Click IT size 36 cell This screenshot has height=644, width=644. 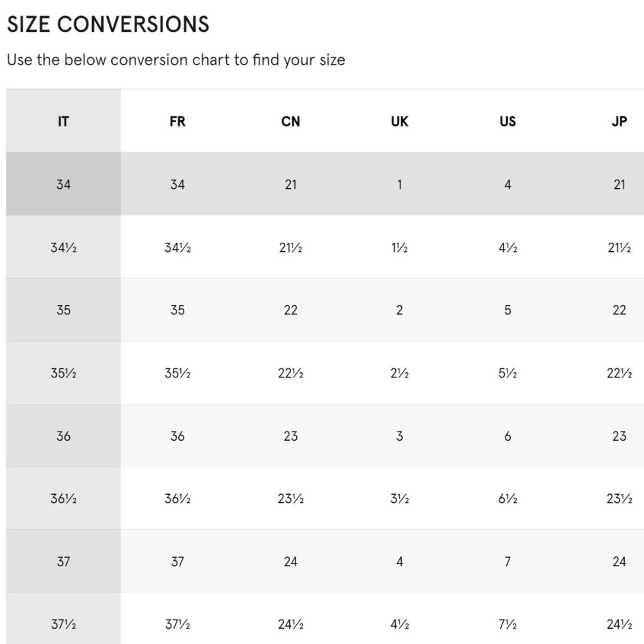coord(63,436)
